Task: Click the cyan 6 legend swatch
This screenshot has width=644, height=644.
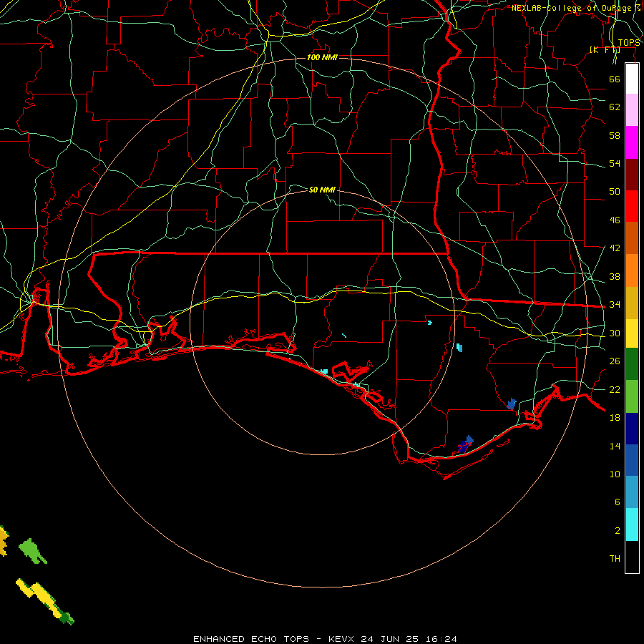Action: pyautogui.click(x=632, y=525)
